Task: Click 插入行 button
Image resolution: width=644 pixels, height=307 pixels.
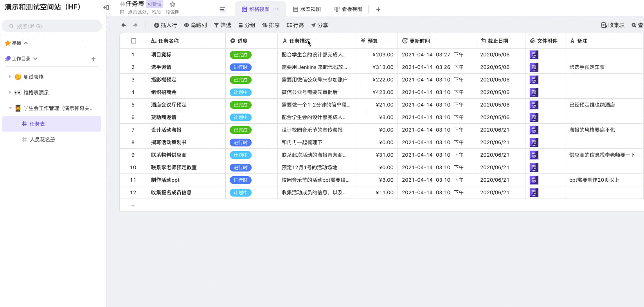Action: coord(165,25)
